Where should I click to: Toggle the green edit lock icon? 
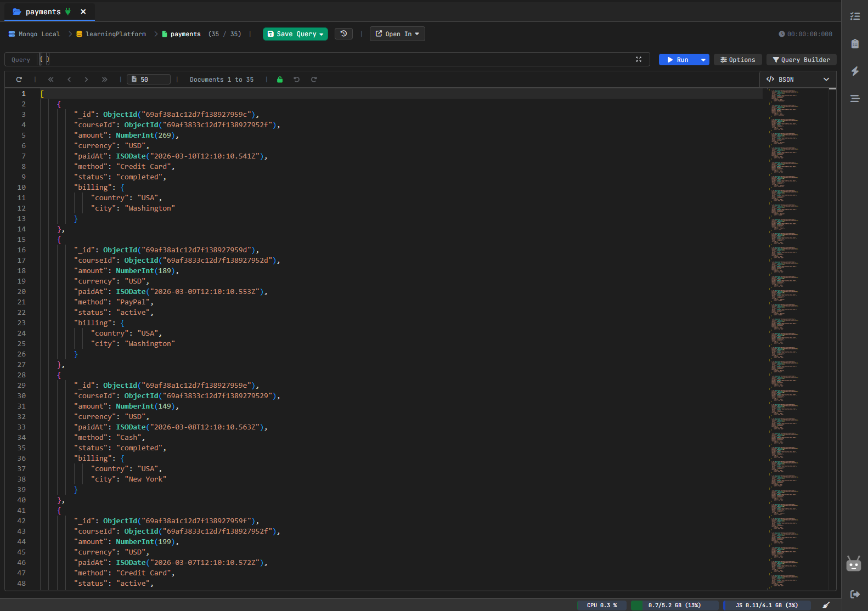[280, 80]
